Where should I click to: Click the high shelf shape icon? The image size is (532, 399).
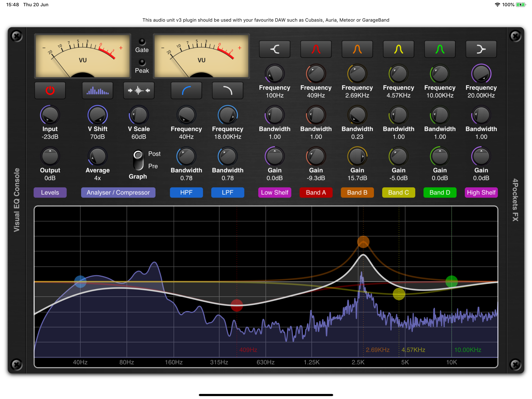pos(481,49)
